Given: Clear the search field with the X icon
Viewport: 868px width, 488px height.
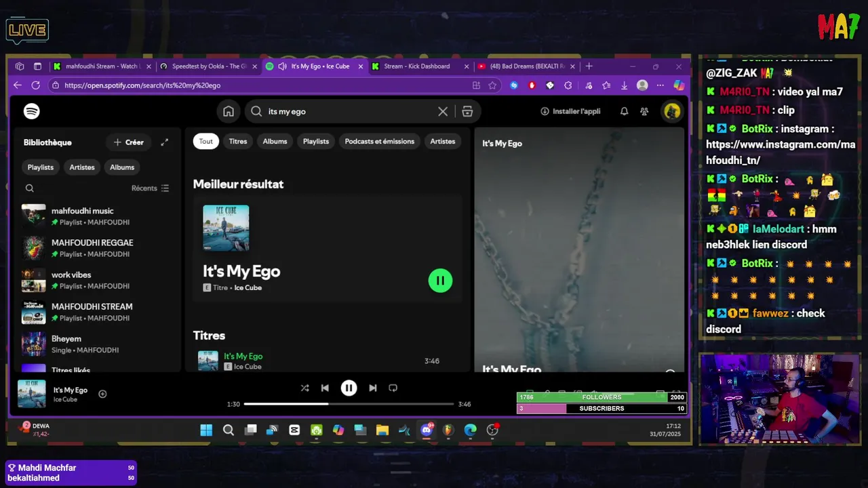Looking at the screenshot, I should click(443, 111).
